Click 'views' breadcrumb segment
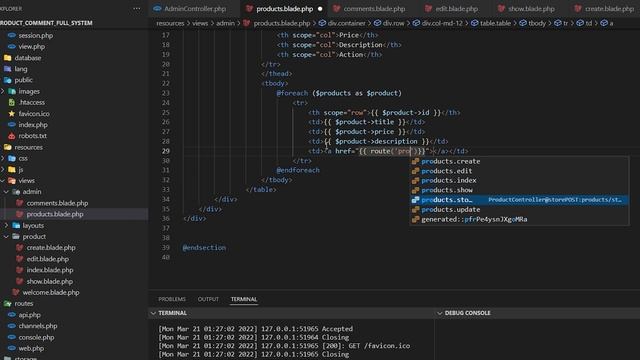This screenshot has width=640, height=360. [200, 23]
